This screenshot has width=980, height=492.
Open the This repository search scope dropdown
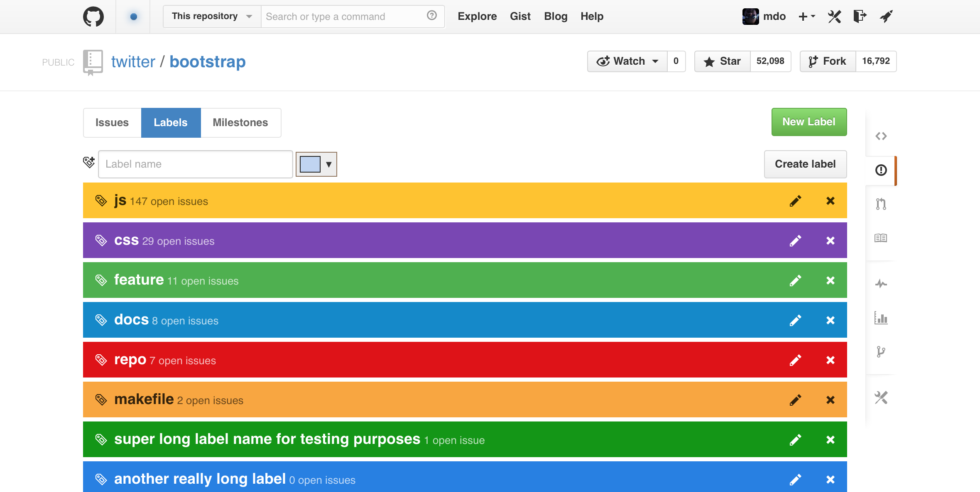[x=212, y=17]
